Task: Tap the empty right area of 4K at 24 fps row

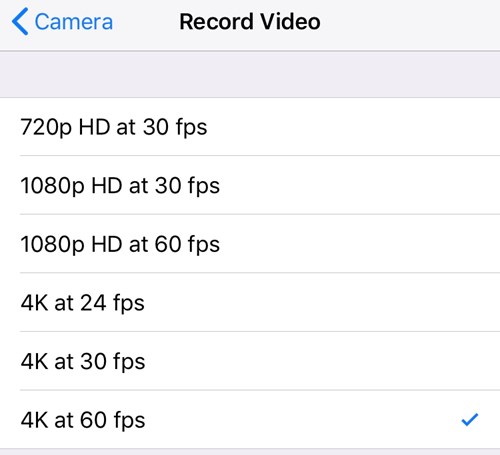Action: [323, 302]
